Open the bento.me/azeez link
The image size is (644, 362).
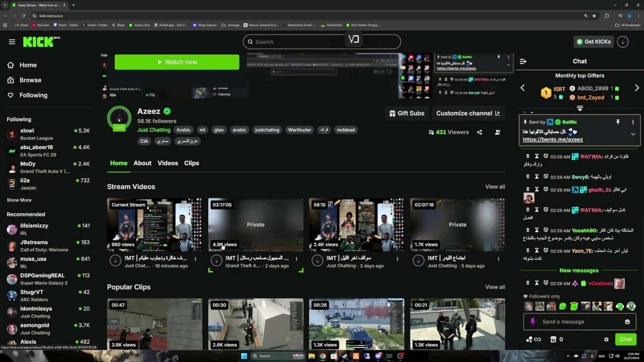pyautogui.click(x=552, y=139)
